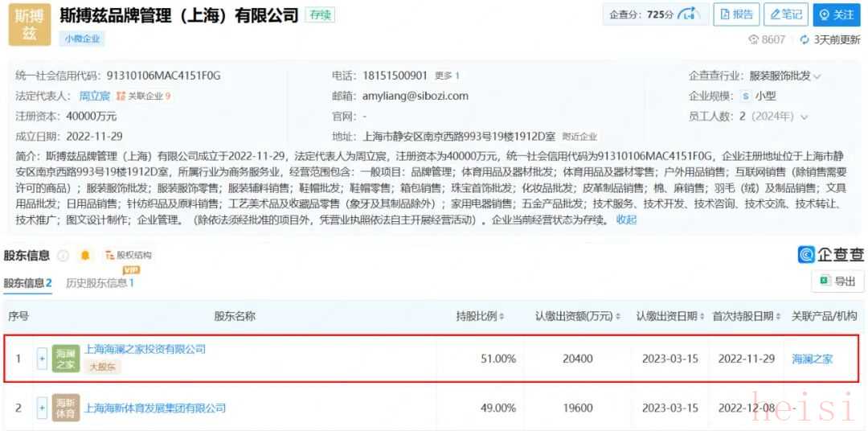Click the 企查查 logo icon
The width and height of the screenshot is (868, 431).
pos(807,255)
